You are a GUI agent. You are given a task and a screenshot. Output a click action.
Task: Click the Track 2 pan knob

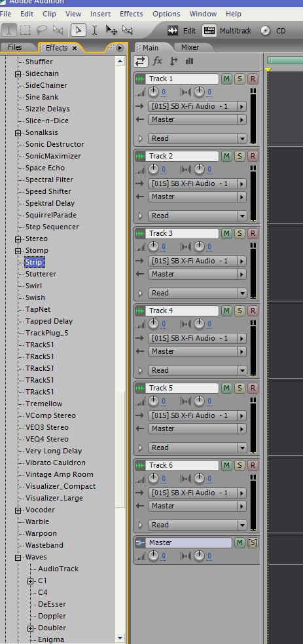(x=199, y=169)
